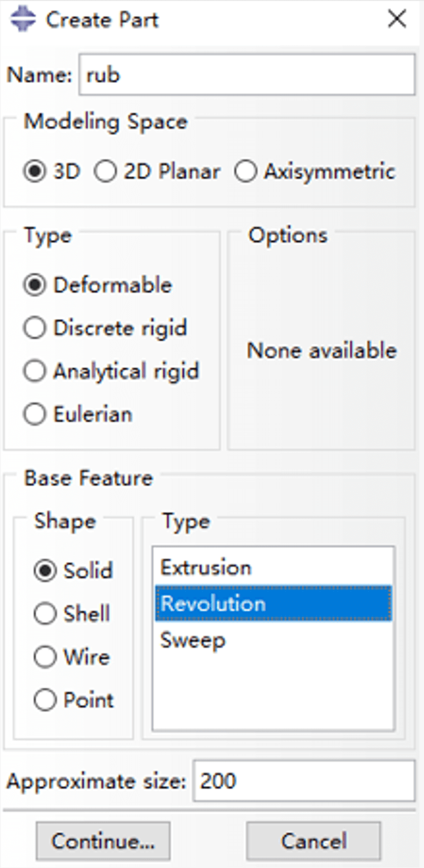The width and height of the screenshot is (424, 868).
Task: Pick Point as base feature shape
Action: (45, 700)
